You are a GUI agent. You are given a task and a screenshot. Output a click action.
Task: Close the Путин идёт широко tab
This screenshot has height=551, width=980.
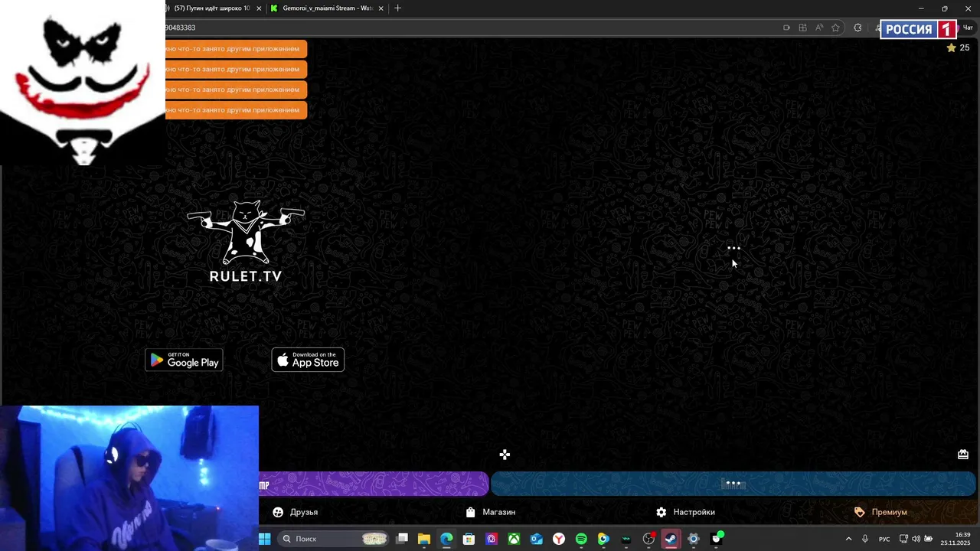click(x=259, y=8)
